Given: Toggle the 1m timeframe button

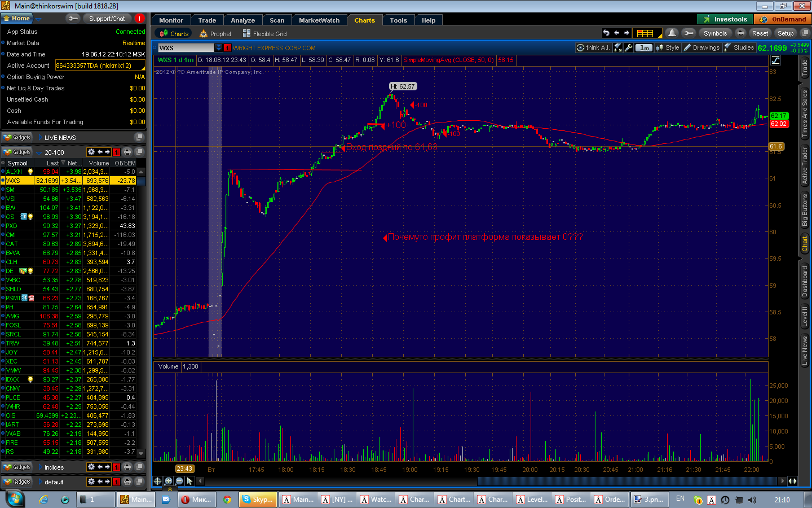Looking at the screenshot, I should click(x=644, y=48).
